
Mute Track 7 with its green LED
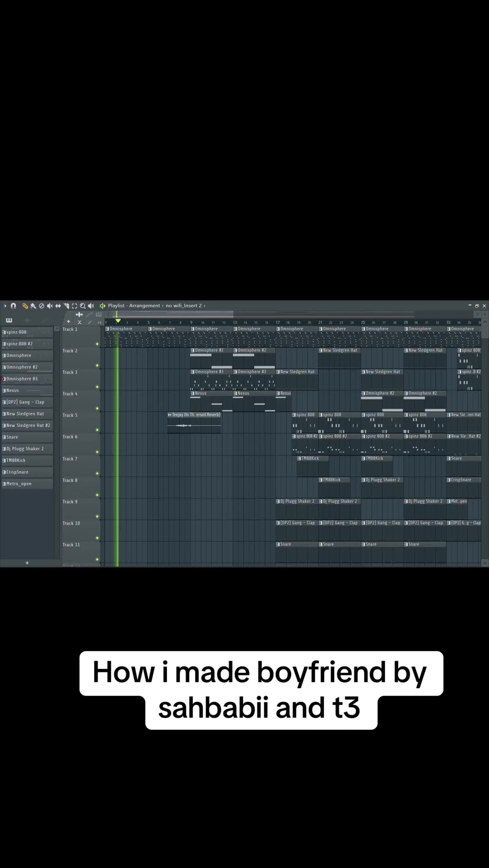97,473
